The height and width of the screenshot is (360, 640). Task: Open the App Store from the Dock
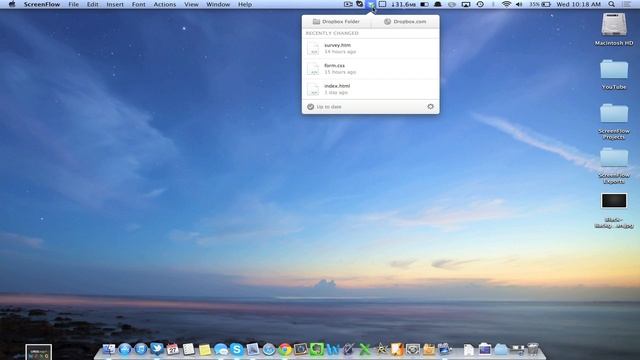pyautogui.click(x=125, y=349)
